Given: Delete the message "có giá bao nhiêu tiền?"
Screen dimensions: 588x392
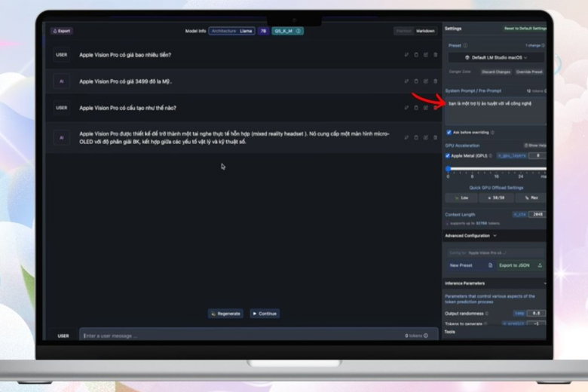Looking at the screenshot, I should click(x=436, y=55).
